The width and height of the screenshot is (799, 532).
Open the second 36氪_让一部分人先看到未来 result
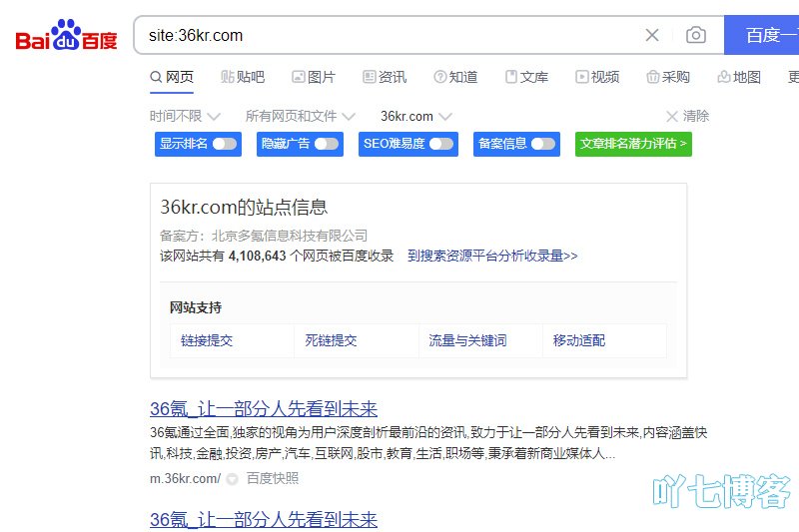click(x=264, y=520)
